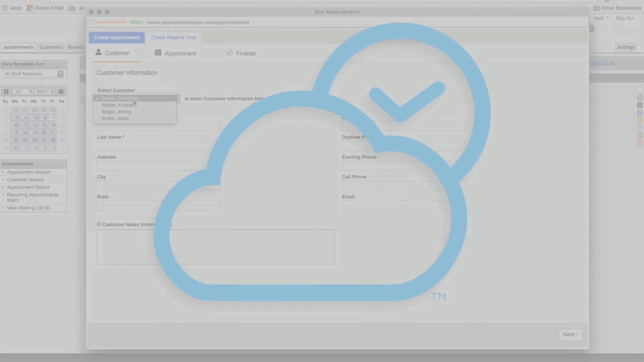Viewport: 644px width, 362px height.
Task: Open the 2017 year selector
Action: point(45,92)
